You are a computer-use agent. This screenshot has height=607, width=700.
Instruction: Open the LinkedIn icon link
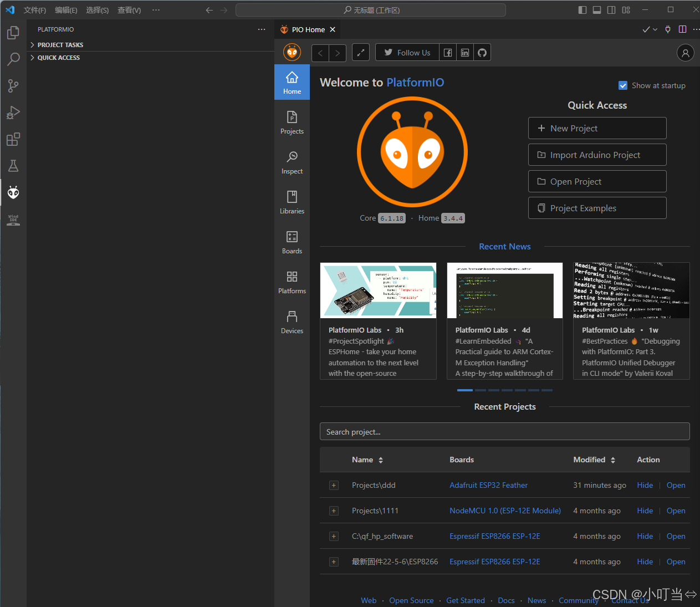[465, 53]
